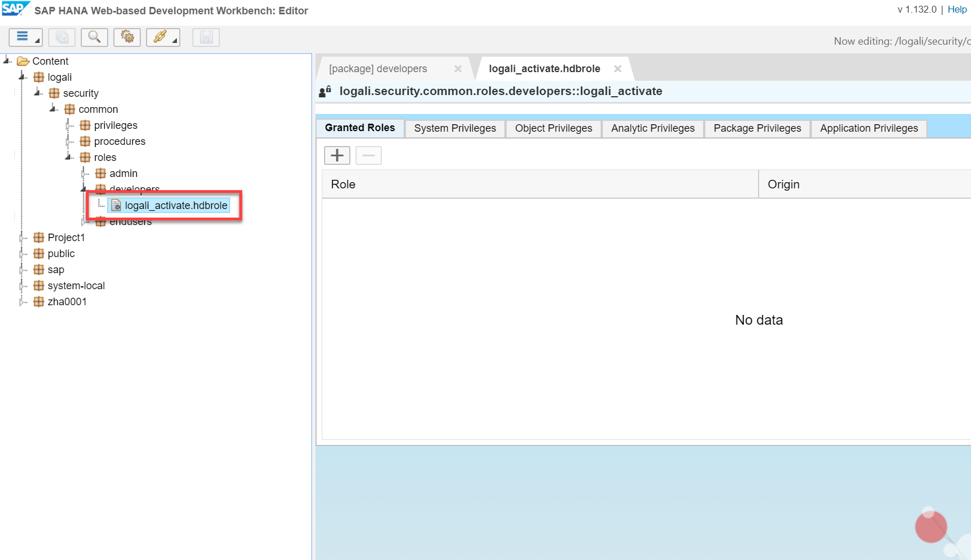
Task: Expand the sap tree node
Action: tap(22, 270)
